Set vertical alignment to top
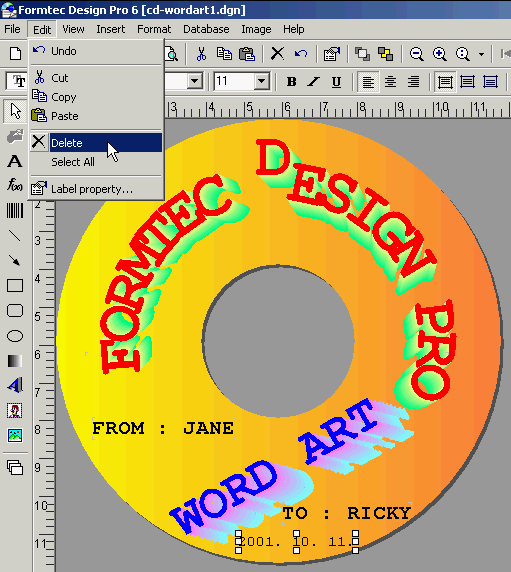Screen dimensions: 511x572 click(445, 82)
